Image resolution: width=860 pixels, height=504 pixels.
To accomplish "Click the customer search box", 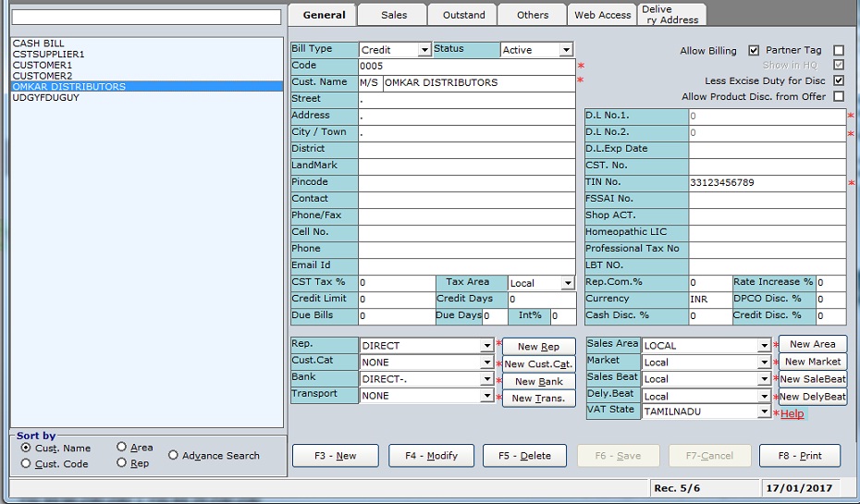I will pos(146,18).
